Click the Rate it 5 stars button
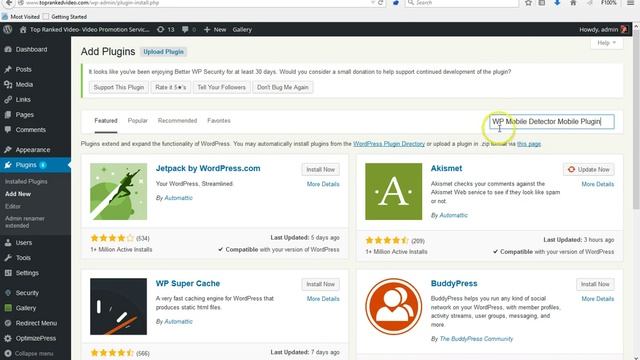 (x=171, y=87)
